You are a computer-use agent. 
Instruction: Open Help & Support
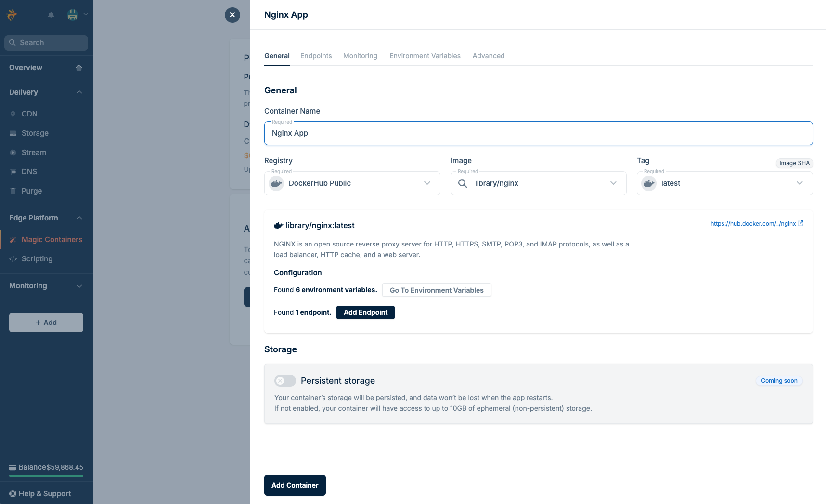(x=40, y=494)
